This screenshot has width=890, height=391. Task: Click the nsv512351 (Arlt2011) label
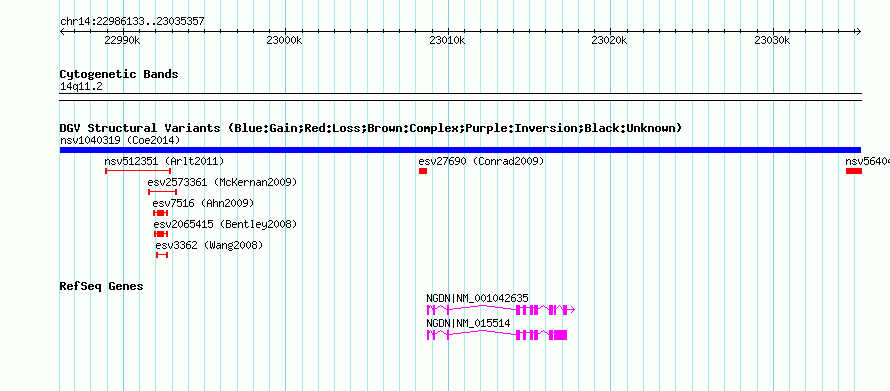click(x=164, y=161)
